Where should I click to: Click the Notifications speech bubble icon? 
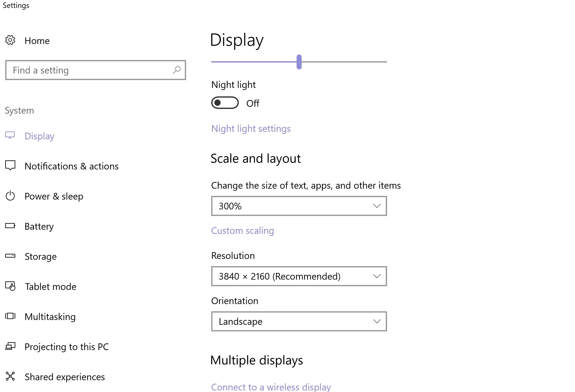pos(10,165)
